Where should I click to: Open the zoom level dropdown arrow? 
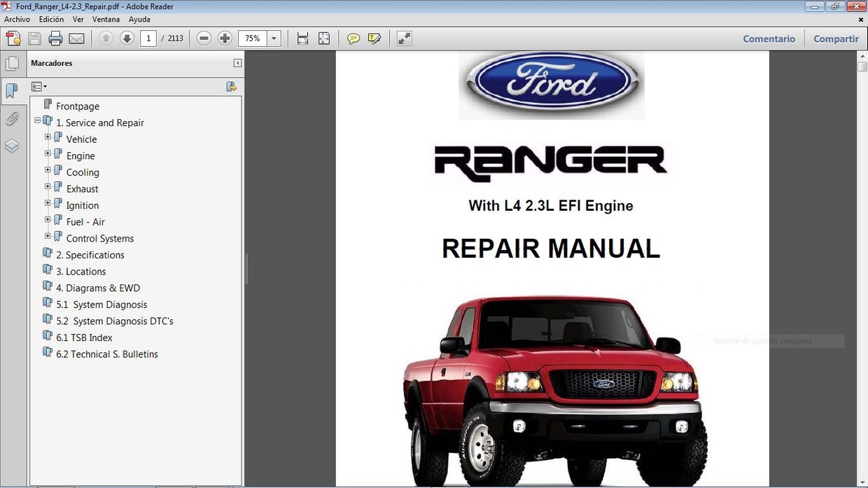click(274, 39)
